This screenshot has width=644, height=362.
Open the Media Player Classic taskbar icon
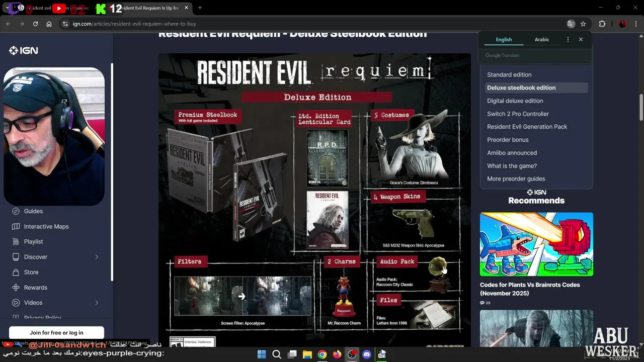pos(382,354)
